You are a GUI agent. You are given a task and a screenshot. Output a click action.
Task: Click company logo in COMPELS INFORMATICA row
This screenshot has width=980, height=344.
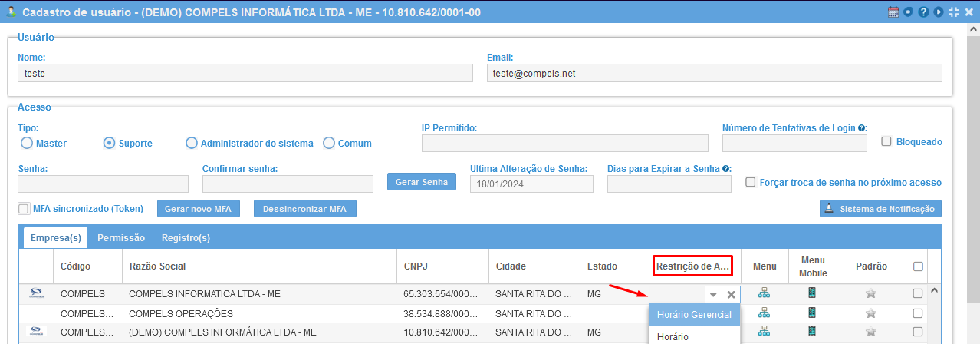pyautogui.click(x=35, y=293)
